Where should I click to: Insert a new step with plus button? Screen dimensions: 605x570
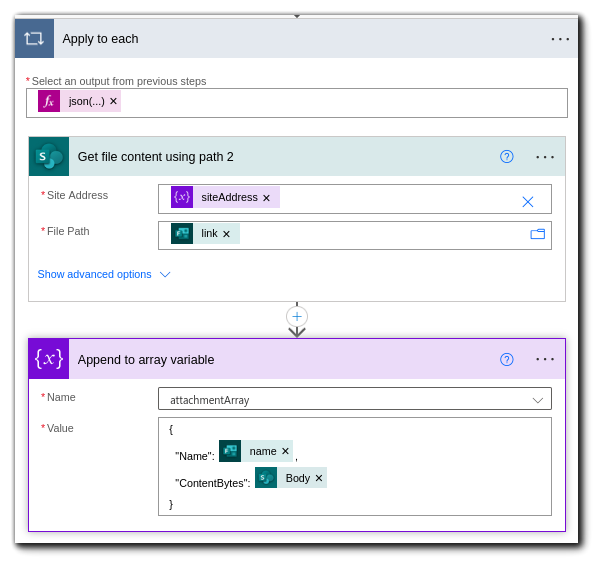click(297, 316)
